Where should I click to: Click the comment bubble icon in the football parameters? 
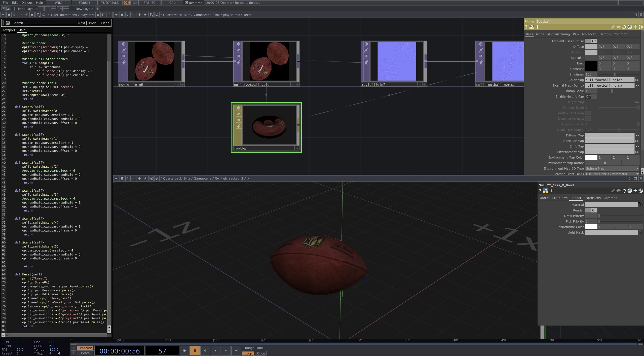coord(618,27)
